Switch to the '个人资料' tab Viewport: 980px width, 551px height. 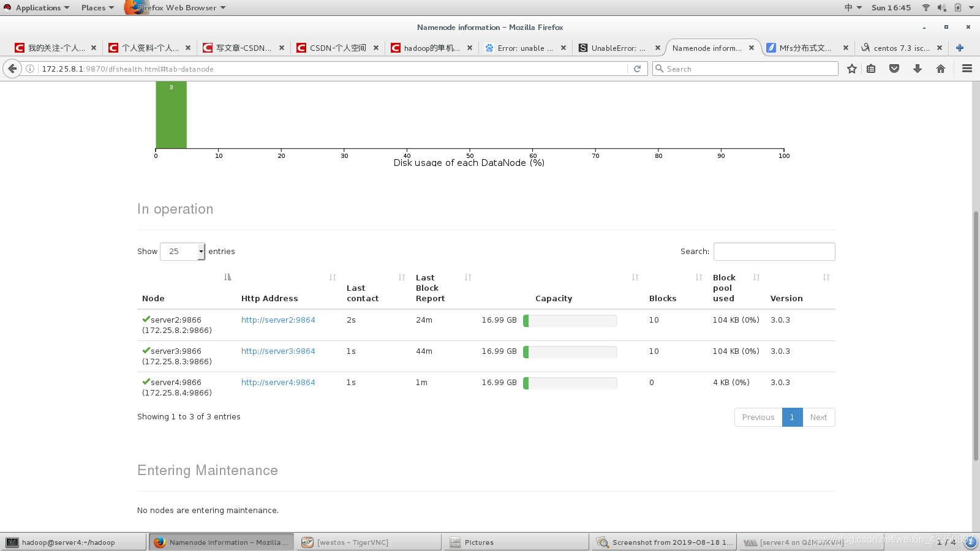pos(149,48)
